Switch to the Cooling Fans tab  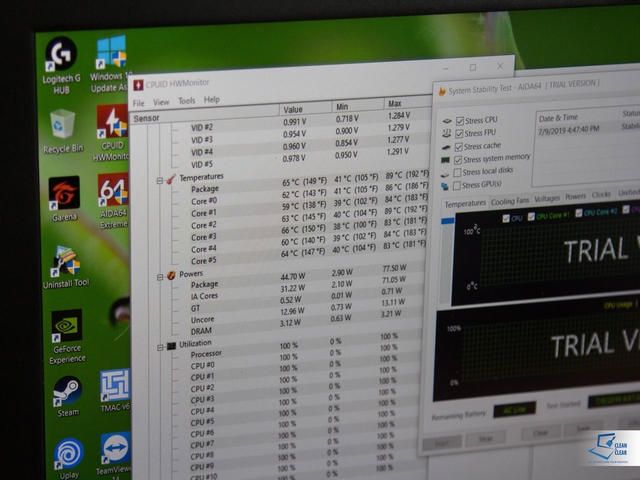coord(509,201)
